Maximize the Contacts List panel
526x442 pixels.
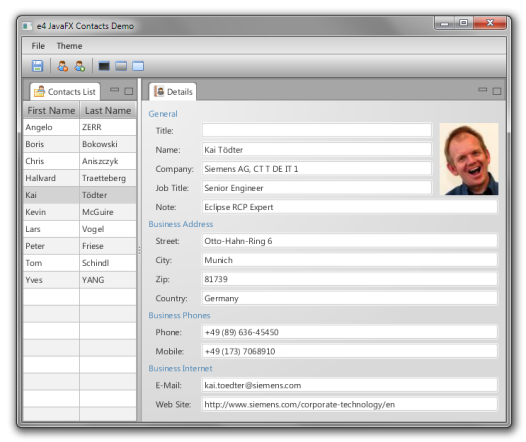coord(128,91)
